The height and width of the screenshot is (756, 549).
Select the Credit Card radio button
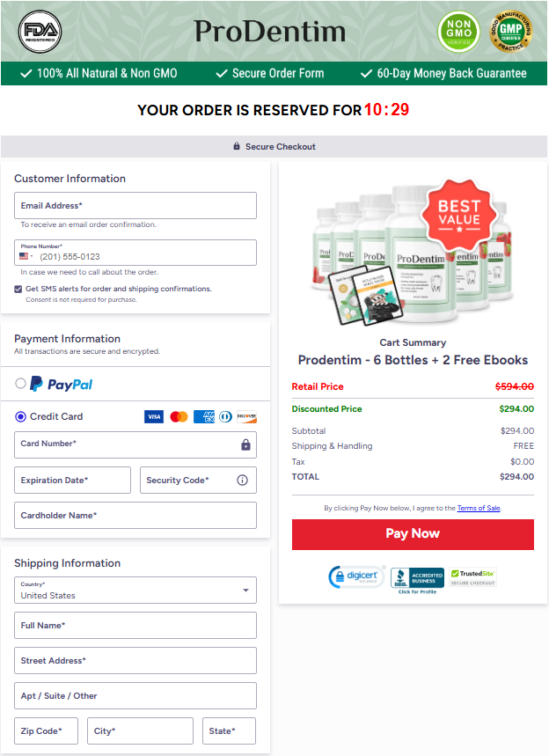click(x=20, y=416)
